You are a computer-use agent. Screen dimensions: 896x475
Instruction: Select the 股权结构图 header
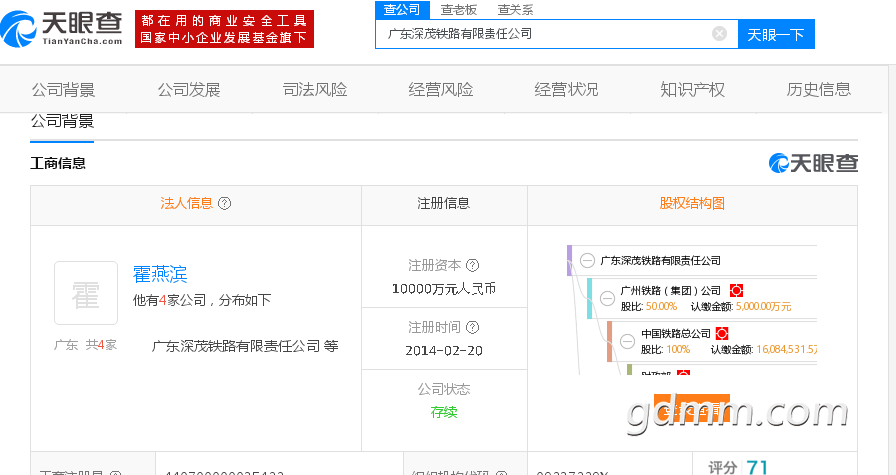coord(692,203)
